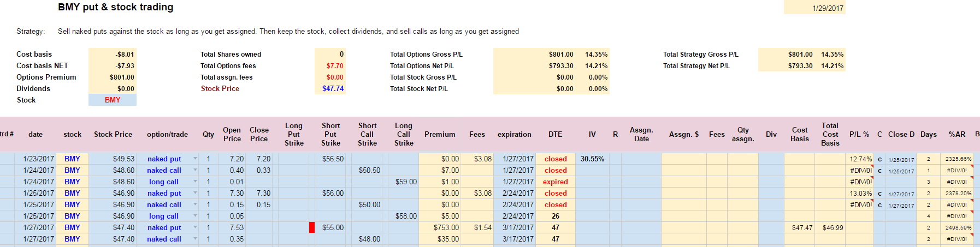Select 14.21% beside Total Options Net P/L

[596, 65]
